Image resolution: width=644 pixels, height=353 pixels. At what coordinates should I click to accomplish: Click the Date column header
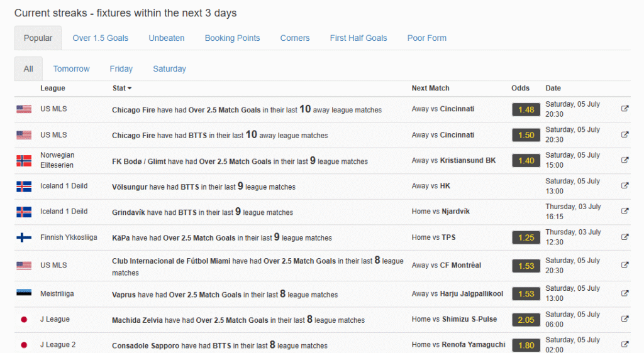tap(553, 88)
